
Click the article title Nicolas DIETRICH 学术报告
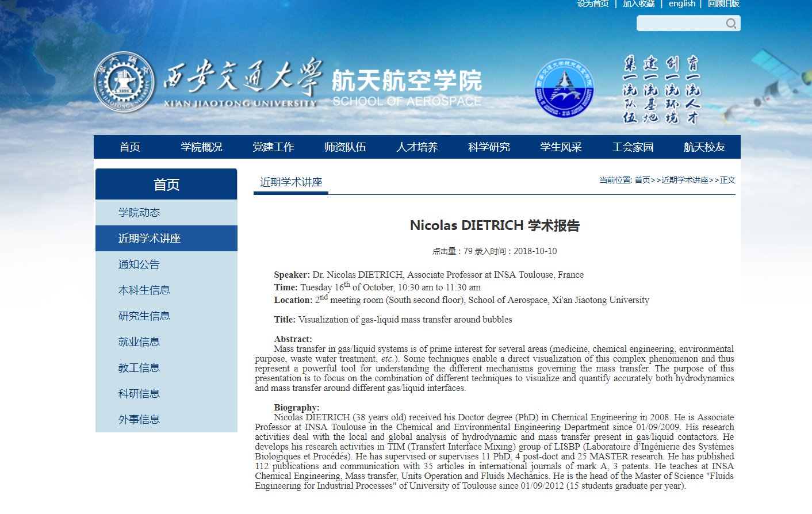[495, 225]
